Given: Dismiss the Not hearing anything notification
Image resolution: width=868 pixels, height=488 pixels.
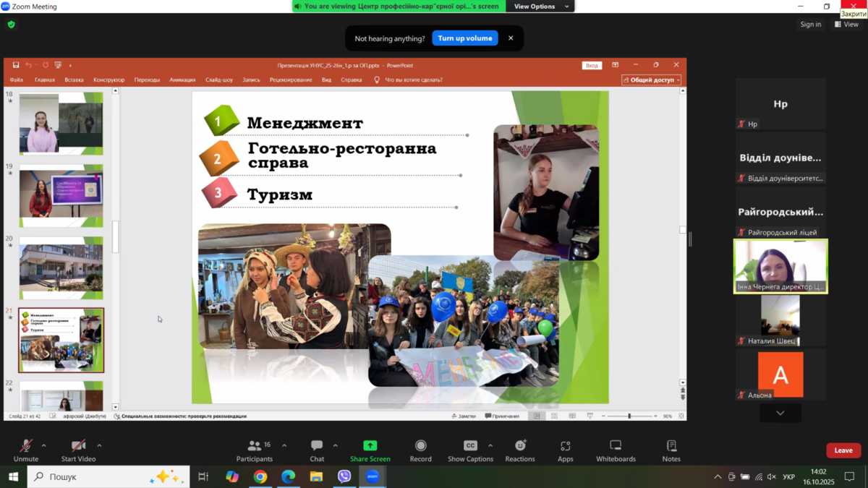Looking at the screenshot, I should [x=511, y=38].
